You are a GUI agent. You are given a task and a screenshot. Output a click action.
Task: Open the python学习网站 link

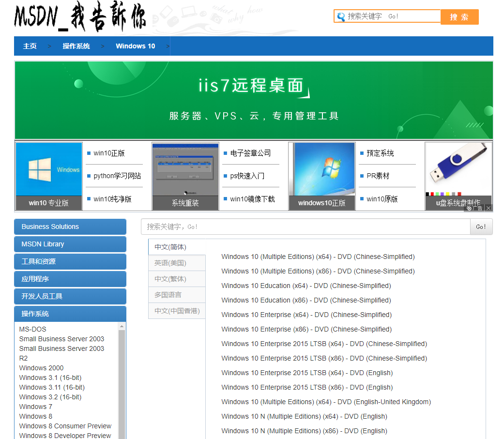[x=117, y=176]
